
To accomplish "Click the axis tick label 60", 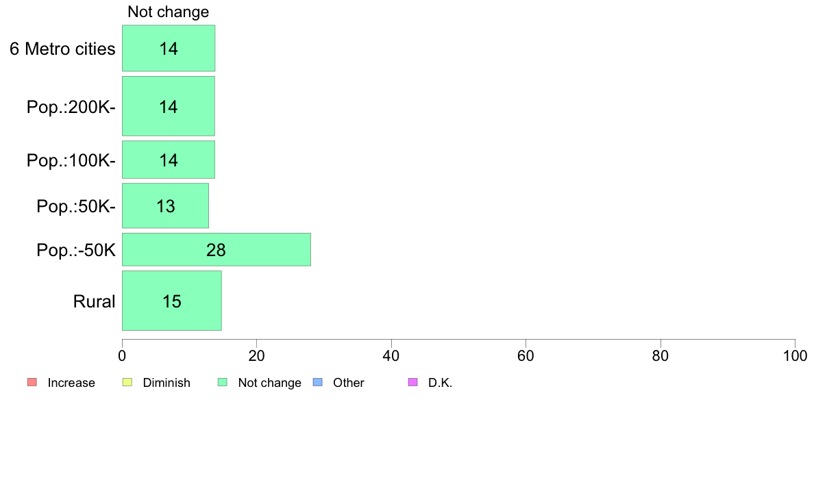I will pyautogui.click(x=526, y=356).
